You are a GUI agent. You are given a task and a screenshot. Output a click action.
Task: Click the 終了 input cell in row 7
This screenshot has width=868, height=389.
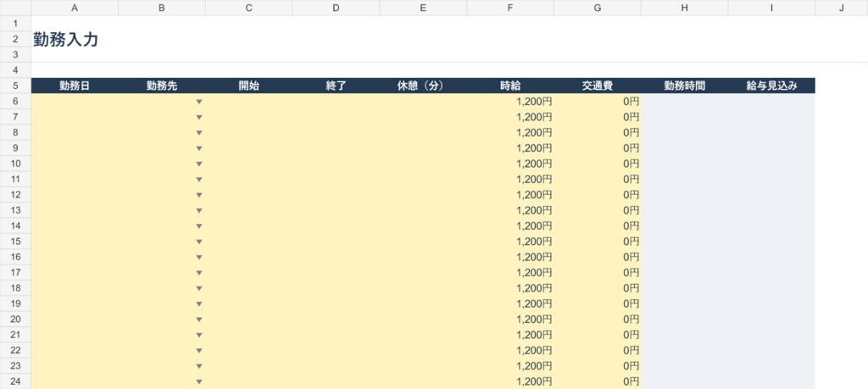click(x=336, y=117)
